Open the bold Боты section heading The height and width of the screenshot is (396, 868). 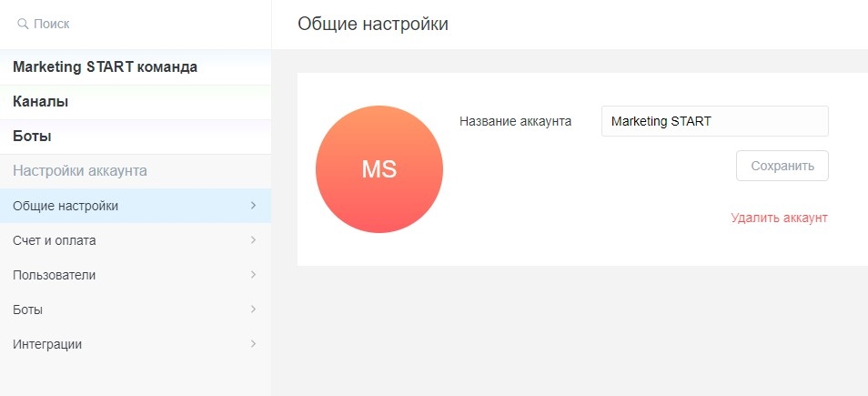click(x=32, y=137)
